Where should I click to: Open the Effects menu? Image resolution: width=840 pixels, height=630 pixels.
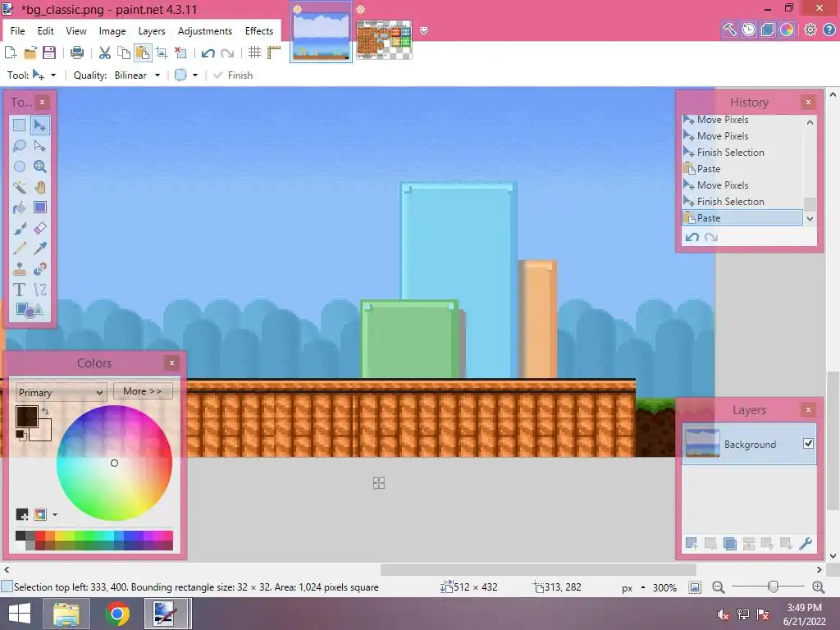(x=259, y=31)
